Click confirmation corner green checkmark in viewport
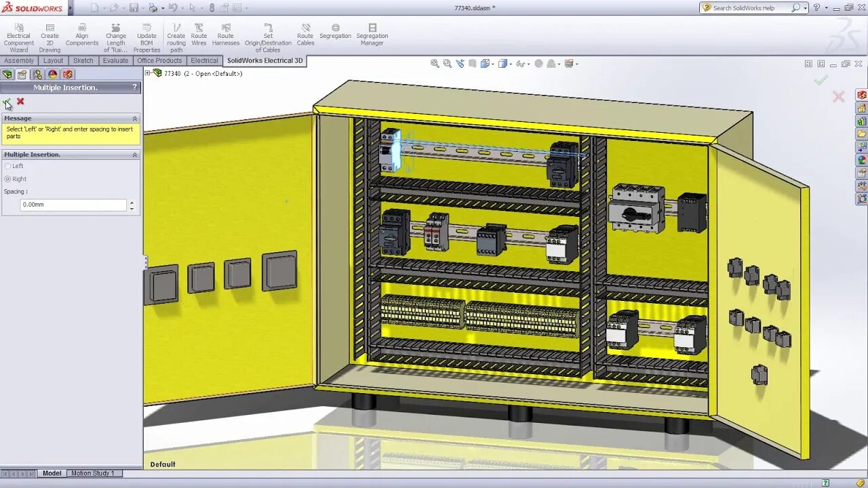 pos(821,80)
